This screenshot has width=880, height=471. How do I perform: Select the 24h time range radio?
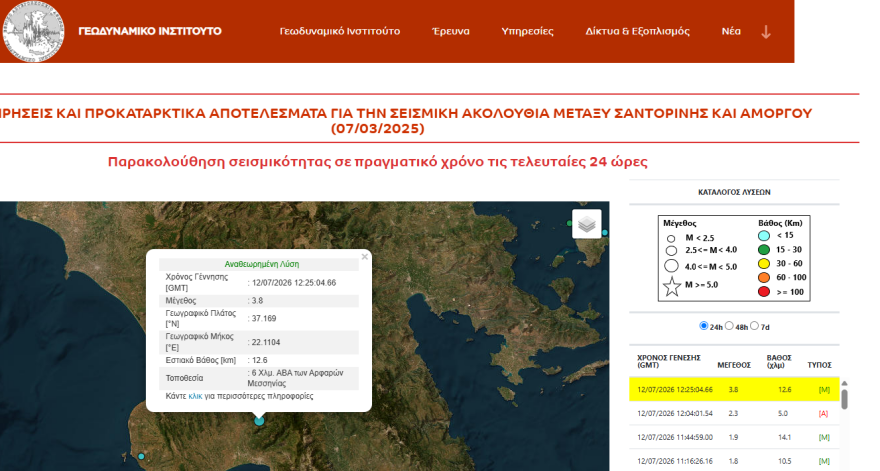703,326
